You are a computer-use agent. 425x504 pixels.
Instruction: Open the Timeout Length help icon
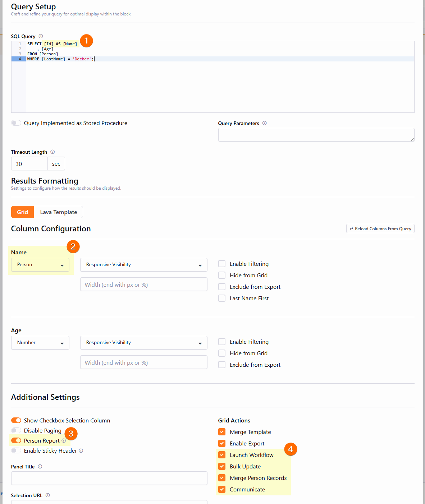[52, 152]
